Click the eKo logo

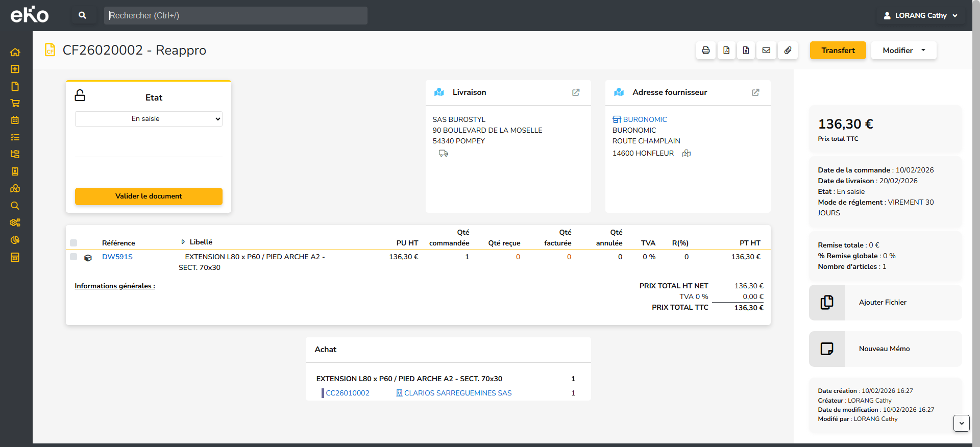pyautogui.click(x=30, y=15)
